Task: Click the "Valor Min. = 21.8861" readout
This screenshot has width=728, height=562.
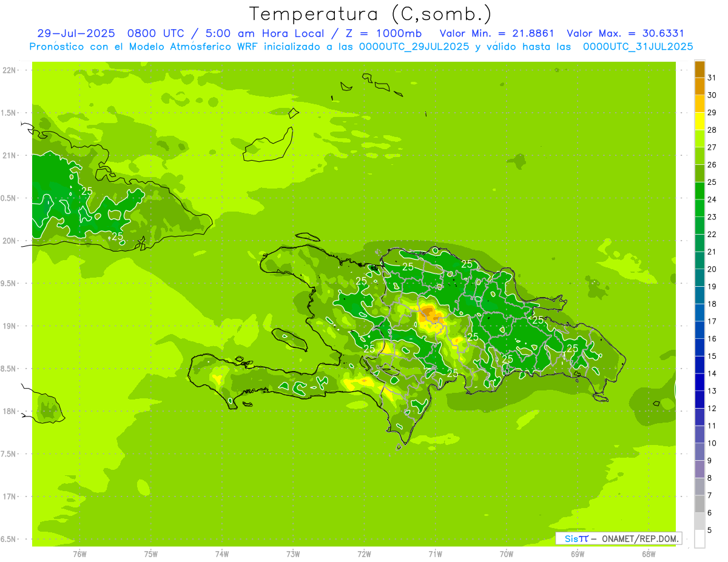Action: [x=497, y=33]
